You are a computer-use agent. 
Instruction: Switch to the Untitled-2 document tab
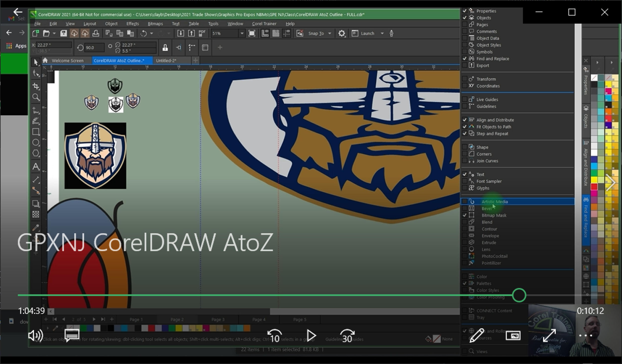point(166,60)
